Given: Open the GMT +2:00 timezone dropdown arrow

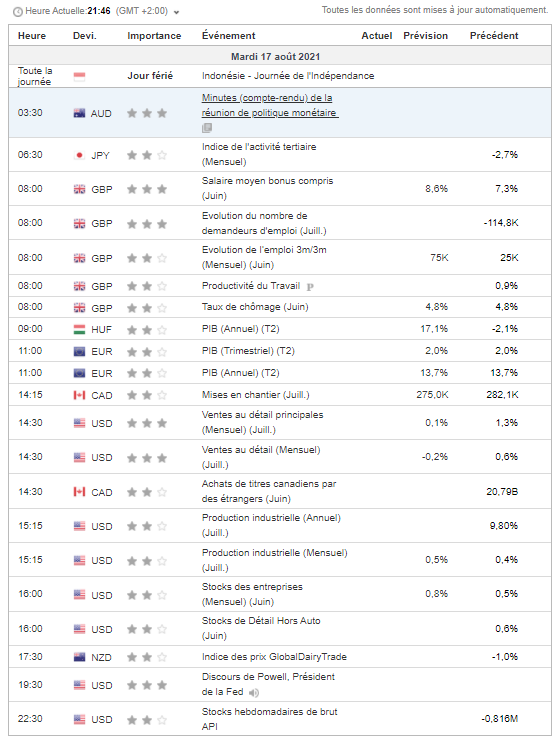Looking at the screenshot, I should [176, 12].
